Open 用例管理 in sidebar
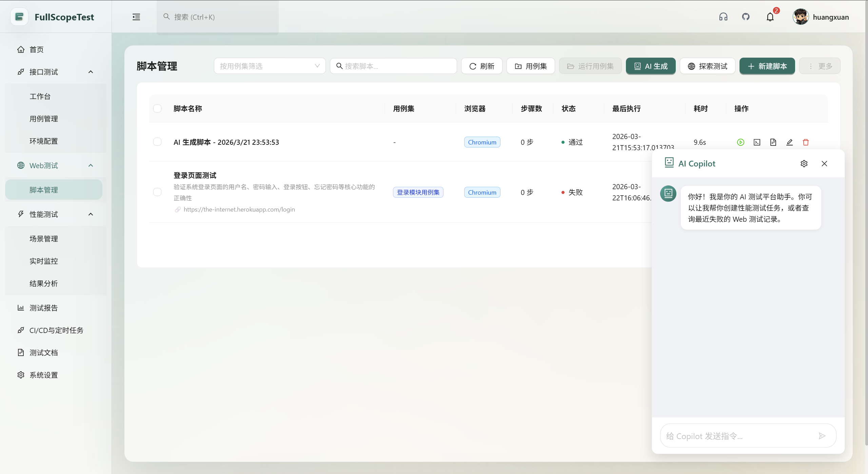 [56, 119]
